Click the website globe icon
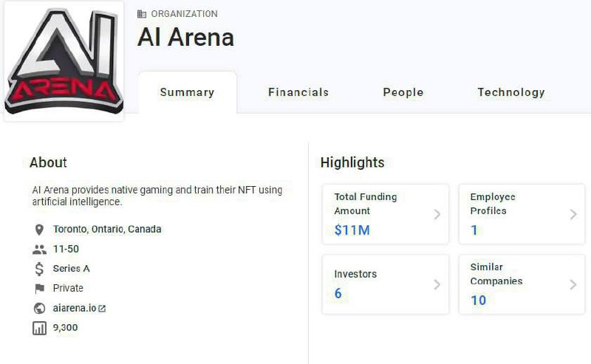591x364 pixels. tap(39, 308)
